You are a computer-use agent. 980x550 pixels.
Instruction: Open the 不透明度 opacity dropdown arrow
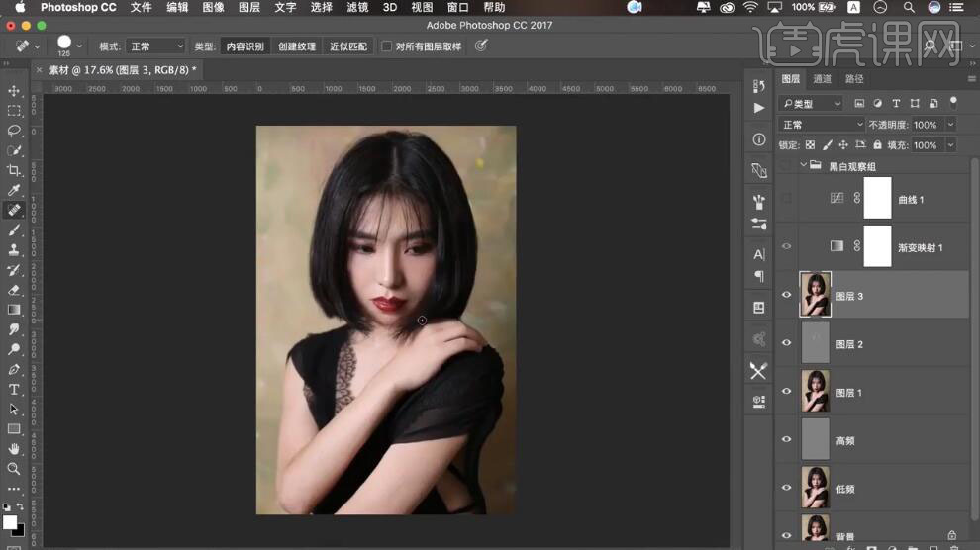coord(950,125)
